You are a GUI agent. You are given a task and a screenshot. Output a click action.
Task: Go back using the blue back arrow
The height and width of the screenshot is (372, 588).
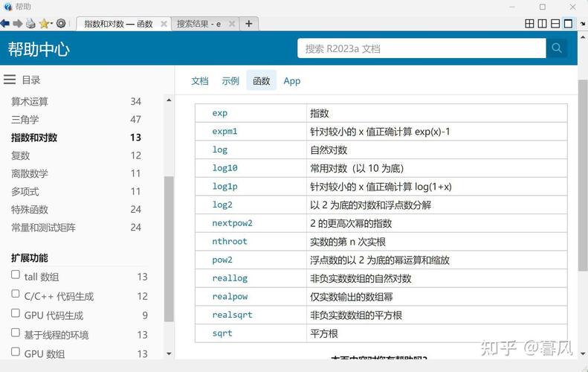coord(5,24)
